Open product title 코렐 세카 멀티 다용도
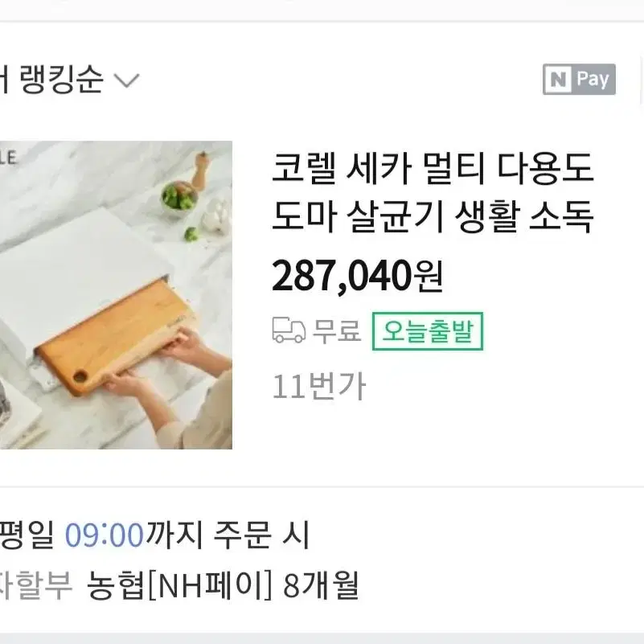Screen dimensions: 644x644 click(433, 167)
